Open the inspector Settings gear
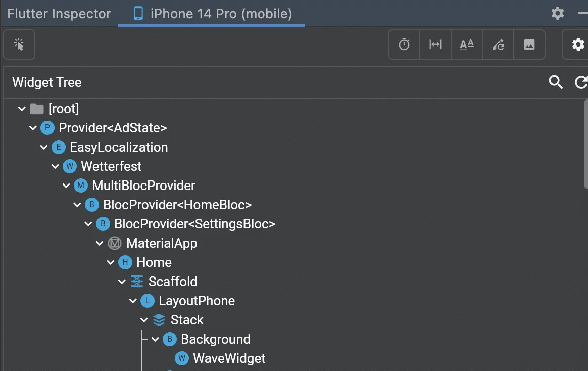Image resolution: width=588 pixels, height=371 pixels. pyautogui.click(x=577, y=44)
